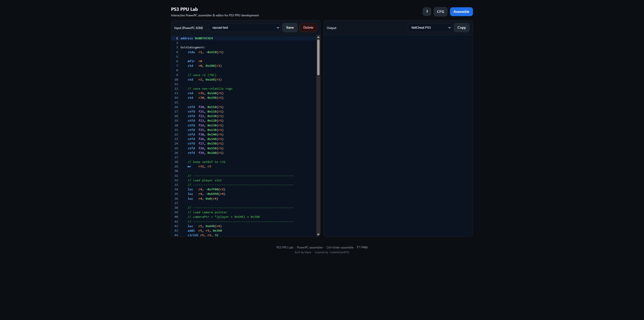Screen dimensions: 644x320
Task: Delete the raycast test snippet
Action: click(x=308, y=28)
